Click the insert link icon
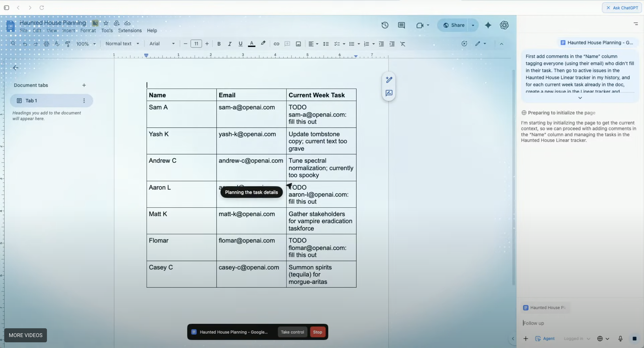This screenshot has height=348, width=644. point(276,44)
